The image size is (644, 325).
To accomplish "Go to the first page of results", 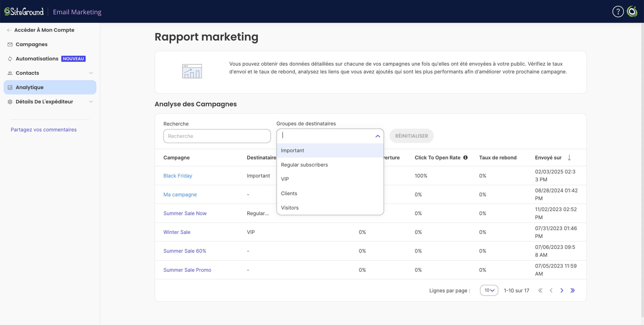I will (x=540, y=291).
